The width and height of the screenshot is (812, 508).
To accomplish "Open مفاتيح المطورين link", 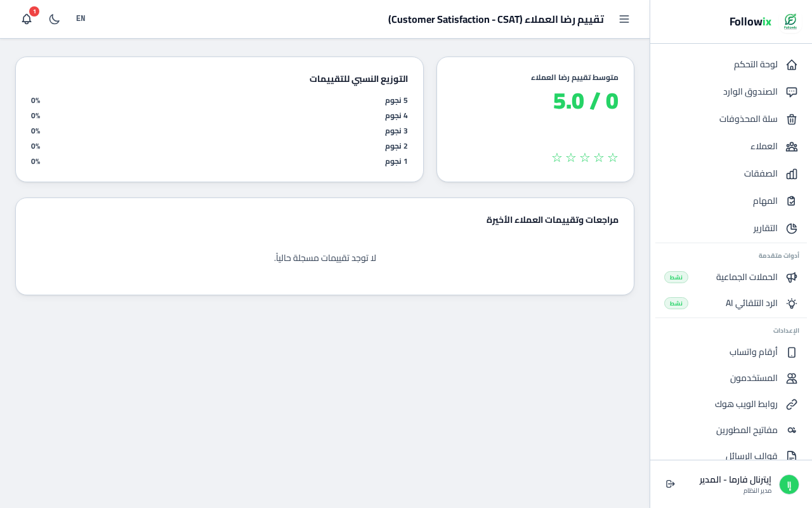I will pyautogui.click(x=731, y=431).
